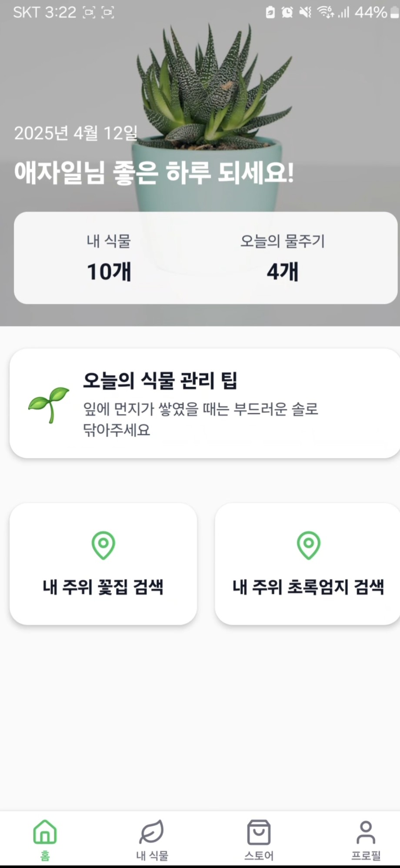Viewport: 400px width, 868px height.
Task: Tap the 애자일님 좋은 하루 되세요 greeting
Action: pos(154,173)
